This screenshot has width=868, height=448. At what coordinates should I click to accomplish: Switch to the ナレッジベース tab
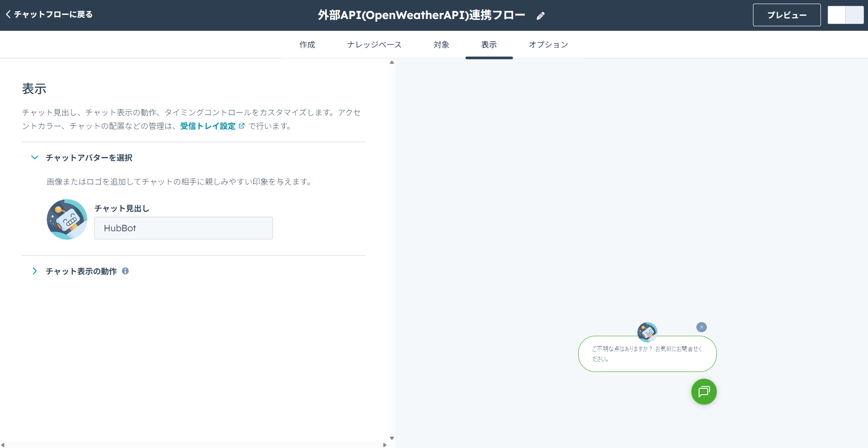(x=374, y=44)
